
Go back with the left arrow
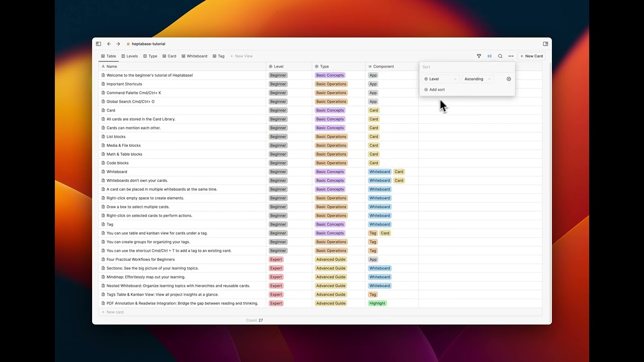click(x=109, y=44)
